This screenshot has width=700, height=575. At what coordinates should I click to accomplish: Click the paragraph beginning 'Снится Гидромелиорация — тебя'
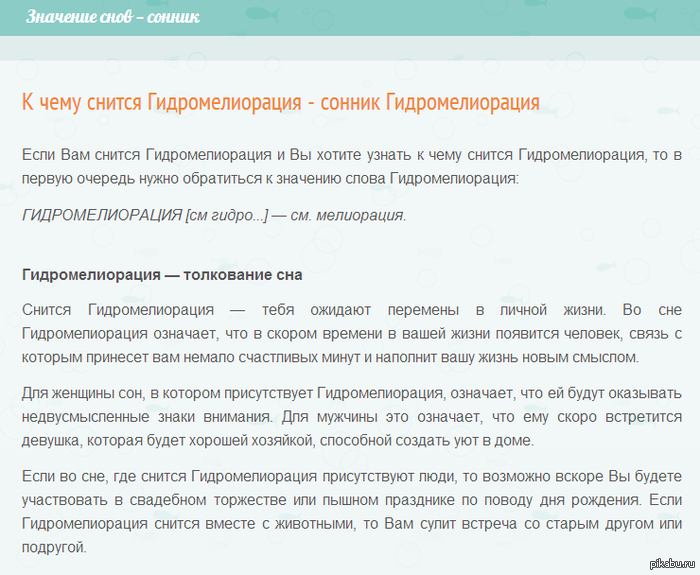(350, 334)
